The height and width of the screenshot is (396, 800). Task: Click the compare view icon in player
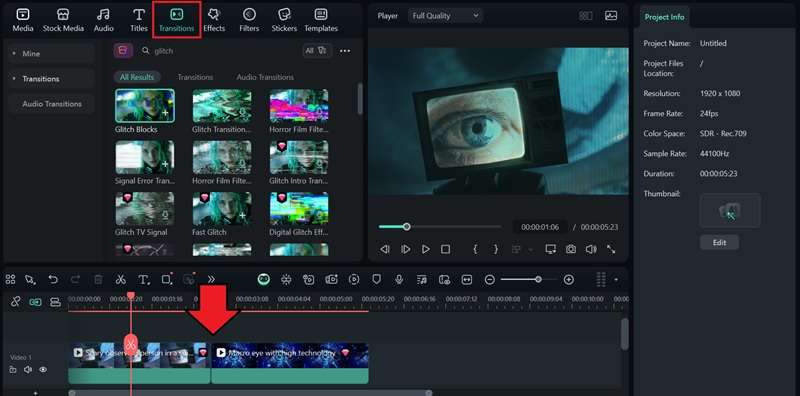pyautogui.click(x=586, y=16)
